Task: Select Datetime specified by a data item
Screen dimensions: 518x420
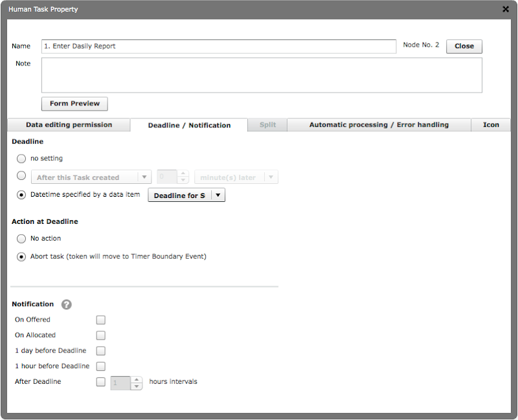Action: [x=21, y=195]
